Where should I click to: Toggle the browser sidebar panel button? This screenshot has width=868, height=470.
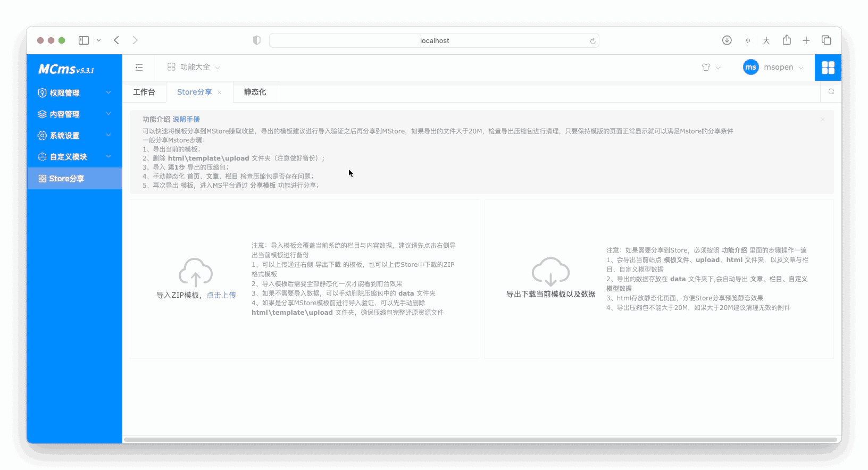pos(84,40)
